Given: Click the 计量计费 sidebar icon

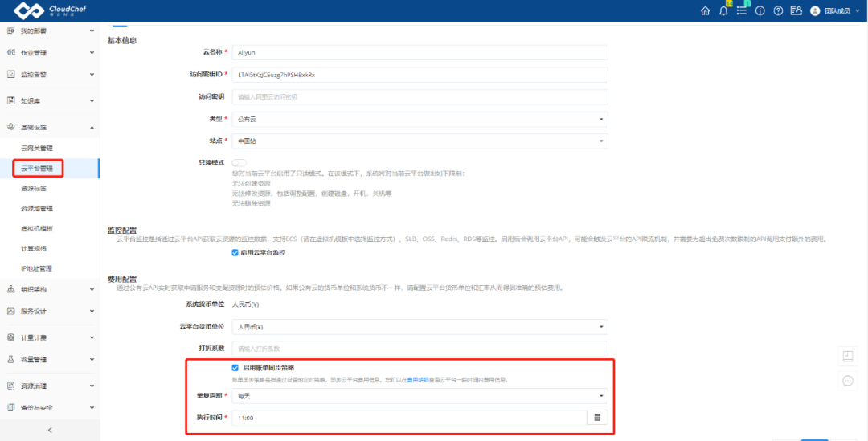Looking at the screenshot, I should 10,337.
